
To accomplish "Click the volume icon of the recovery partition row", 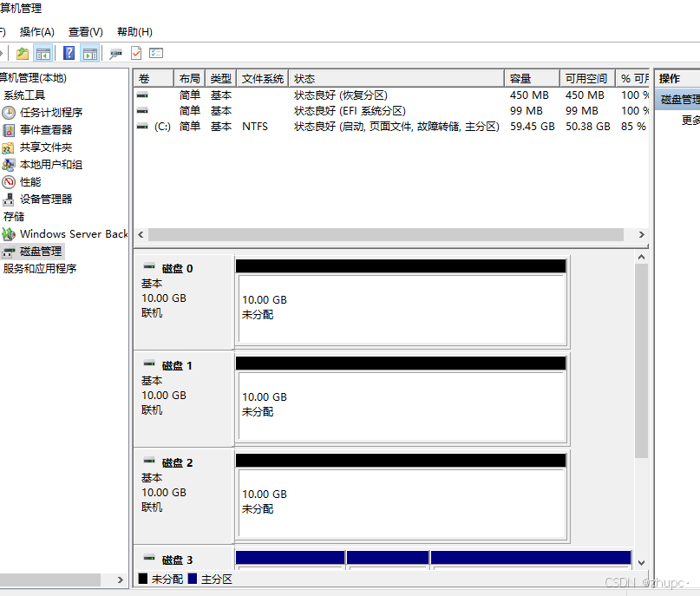I will point(142,95).
